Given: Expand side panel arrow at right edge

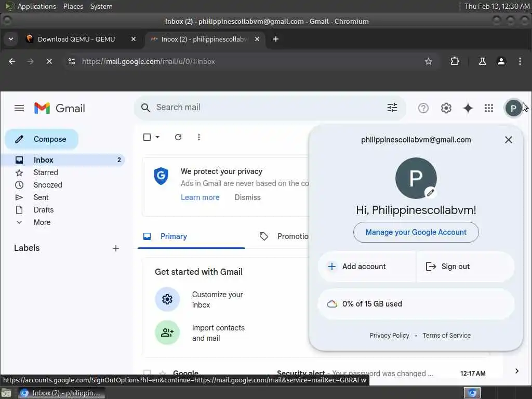Looking at the screenshot, I should pyautogui.click(x=517, y=371).
